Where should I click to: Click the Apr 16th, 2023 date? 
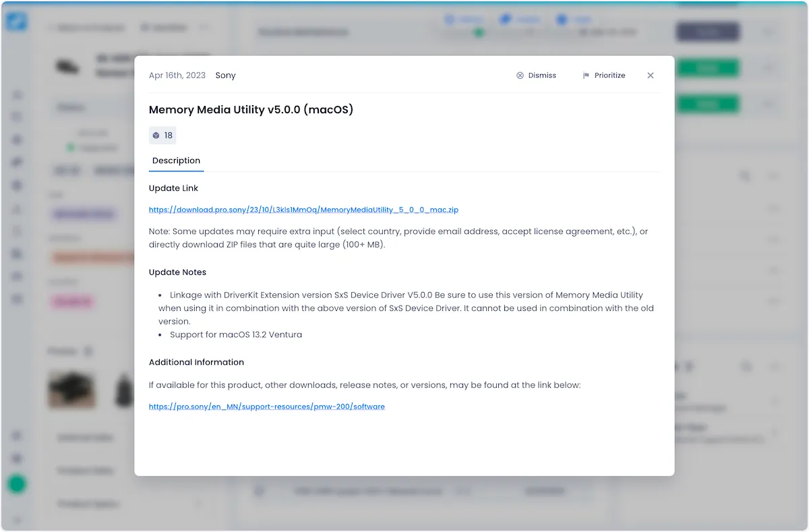point(177,76)
